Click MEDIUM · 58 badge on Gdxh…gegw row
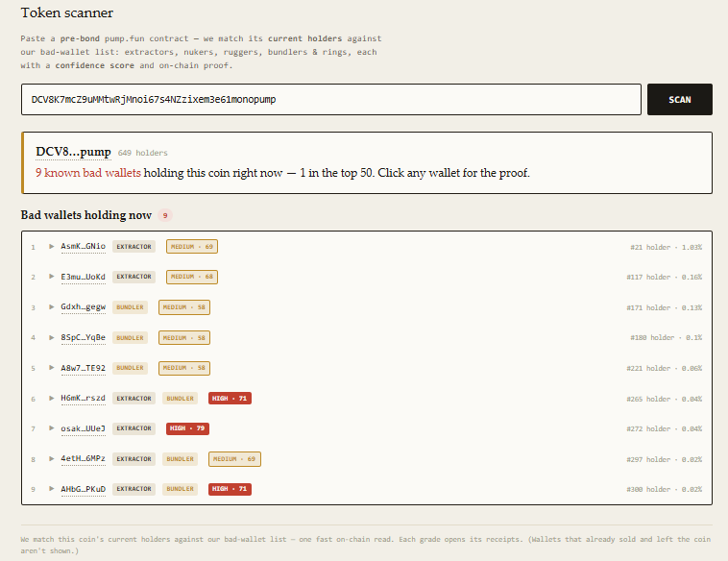This screenshot has width=728, height=561. 184,307
